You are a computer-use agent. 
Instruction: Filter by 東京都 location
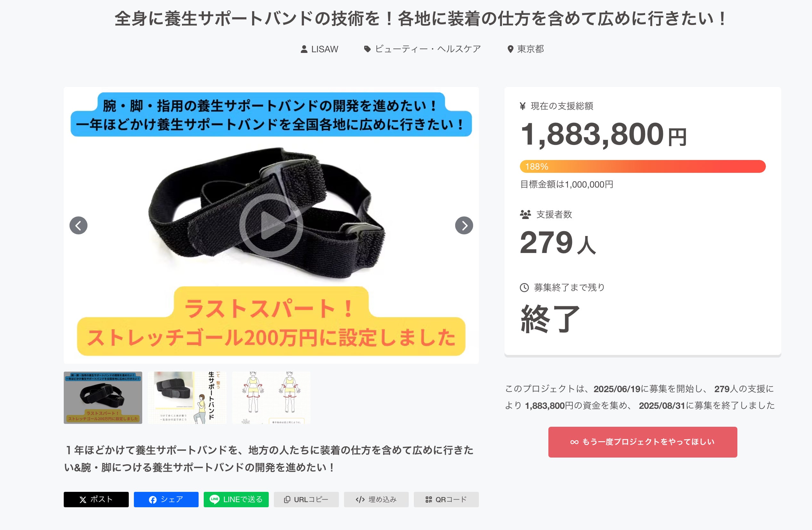click(x=530, y=49)
